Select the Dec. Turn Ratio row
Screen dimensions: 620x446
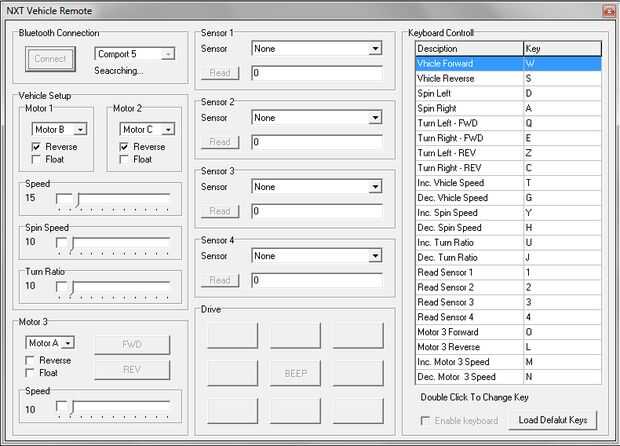coord(508,258)
